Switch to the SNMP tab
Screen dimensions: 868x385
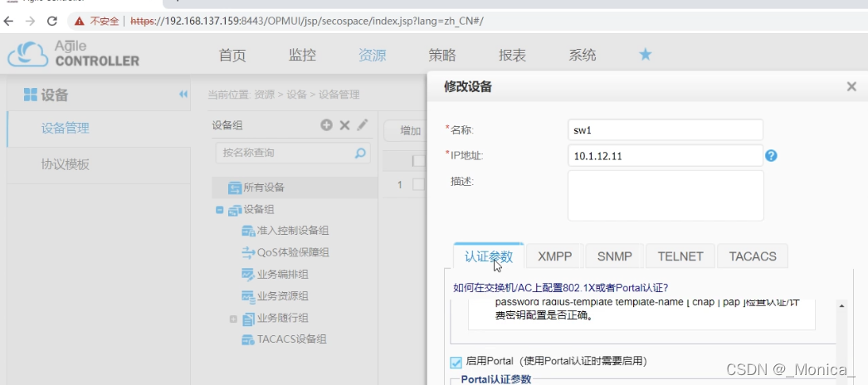point(614,256)
